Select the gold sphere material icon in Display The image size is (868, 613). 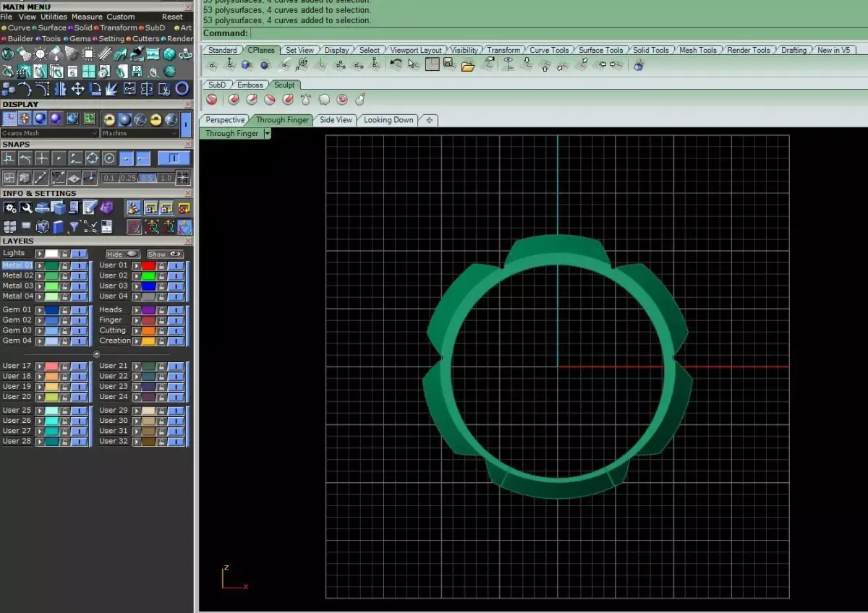pos(156,119)
